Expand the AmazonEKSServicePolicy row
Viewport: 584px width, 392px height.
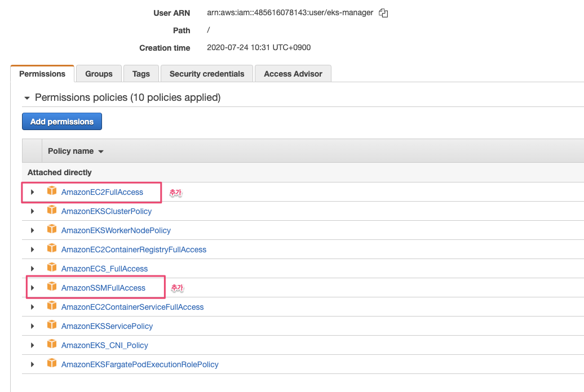pos(32,326)
